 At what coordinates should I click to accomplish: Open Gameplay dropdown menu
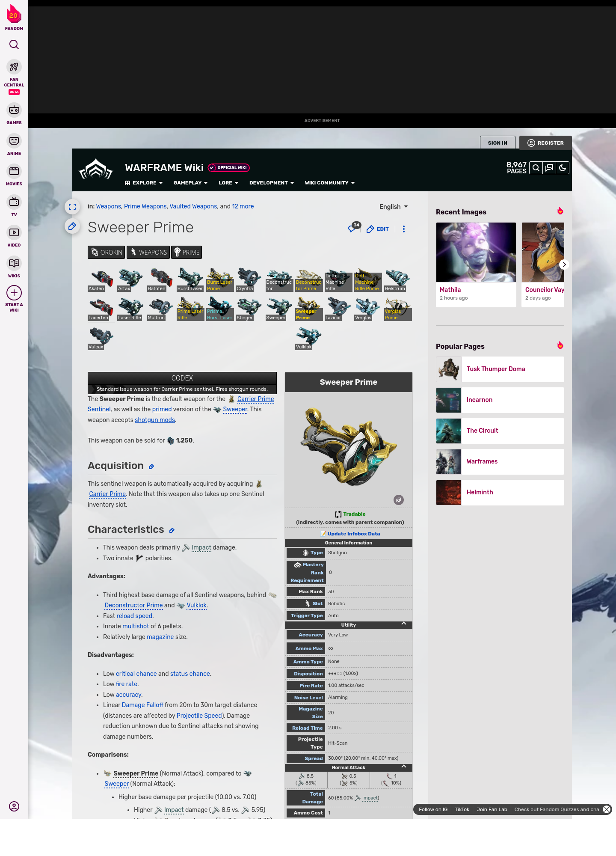click(190, 183)
